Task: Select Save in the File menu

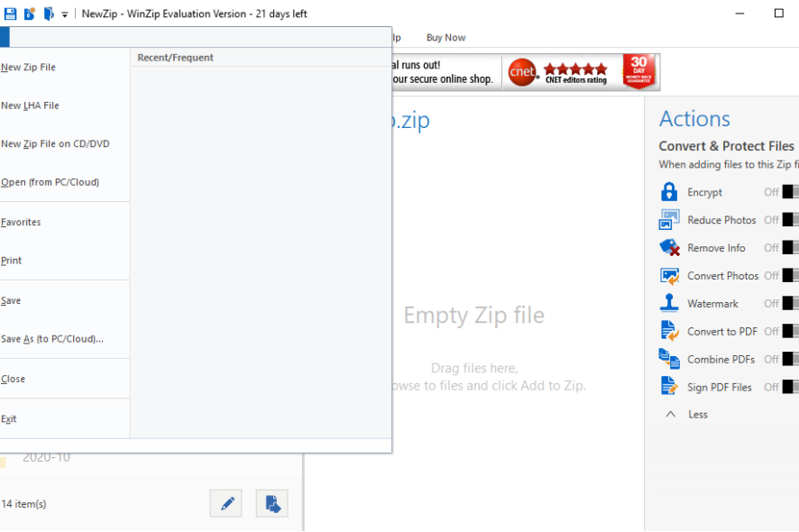Action: (x=65, y=300)
